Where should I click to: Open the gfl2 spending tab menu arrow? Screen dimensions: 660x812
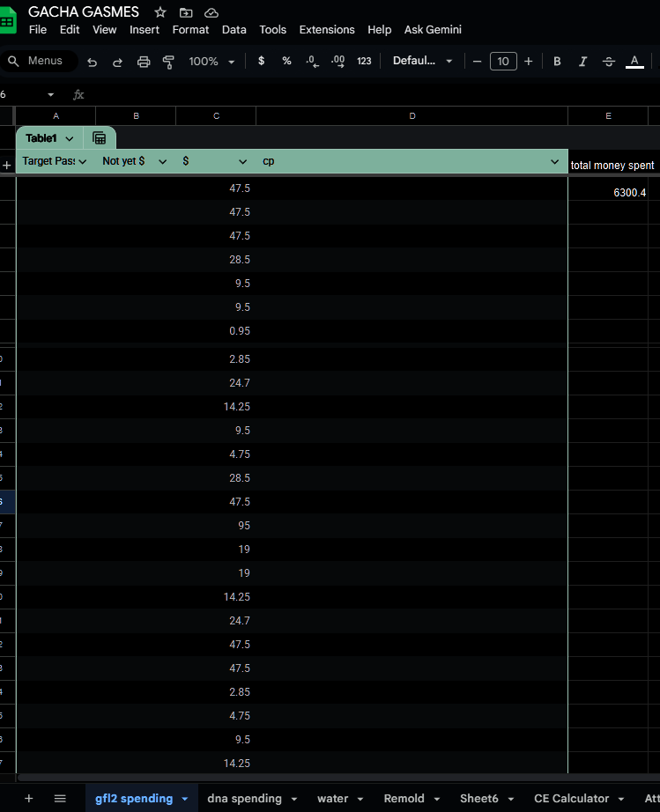[185, 799]
